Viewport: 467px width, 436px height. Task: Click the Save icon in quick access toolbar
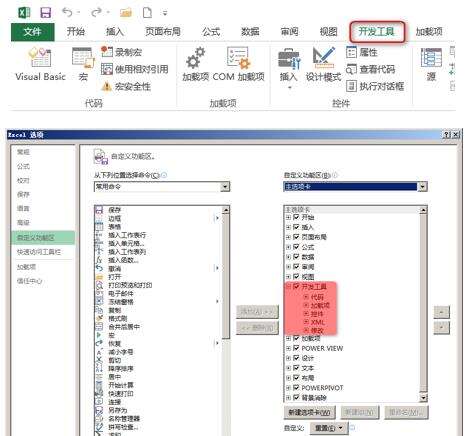pos(46,13)
